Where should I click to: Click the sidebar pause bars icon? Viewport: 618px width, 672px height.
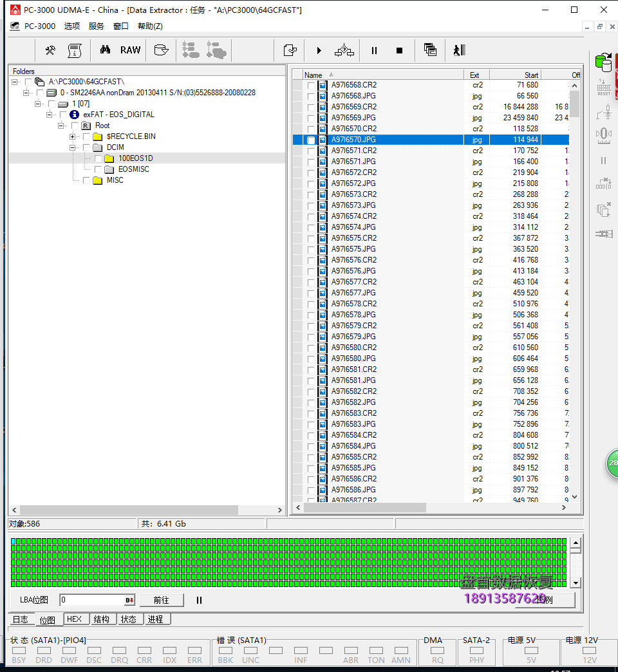(603, 161)
